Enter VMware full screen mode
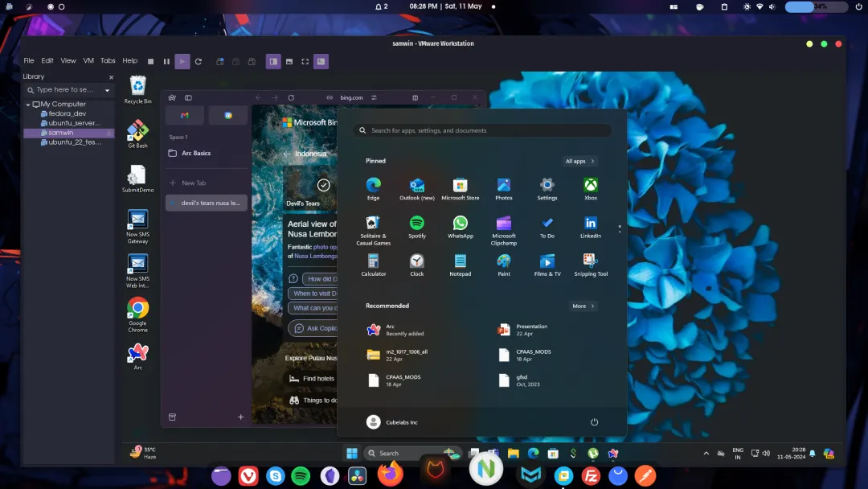The width and height of the screenshot is (868, 489). click(x=305, y=61)
